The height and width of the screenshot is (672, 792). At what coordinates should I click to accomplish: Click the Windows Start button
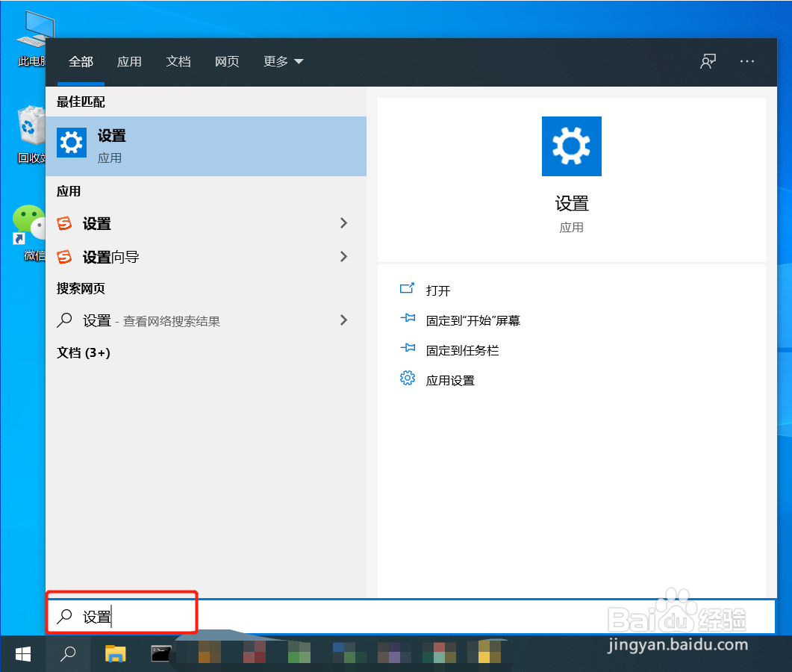point(22,653)
